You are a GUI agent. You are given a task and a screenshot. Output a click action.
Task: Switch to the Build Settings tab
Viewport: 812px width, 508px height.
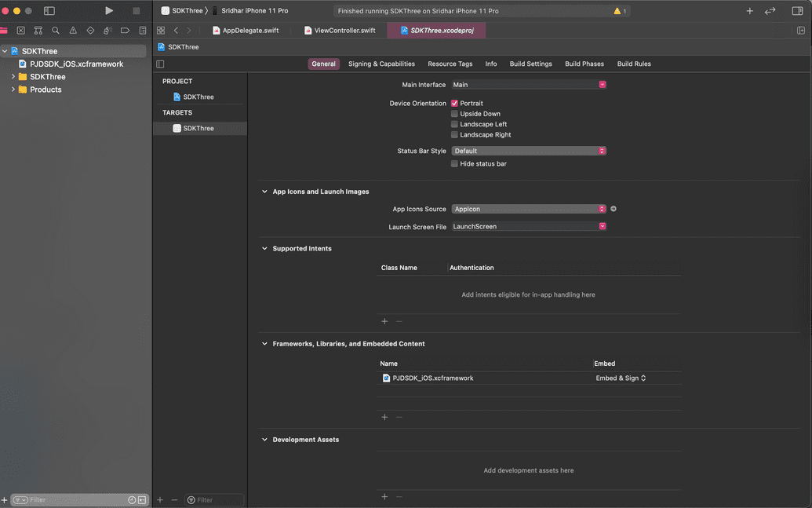point(530,64)
